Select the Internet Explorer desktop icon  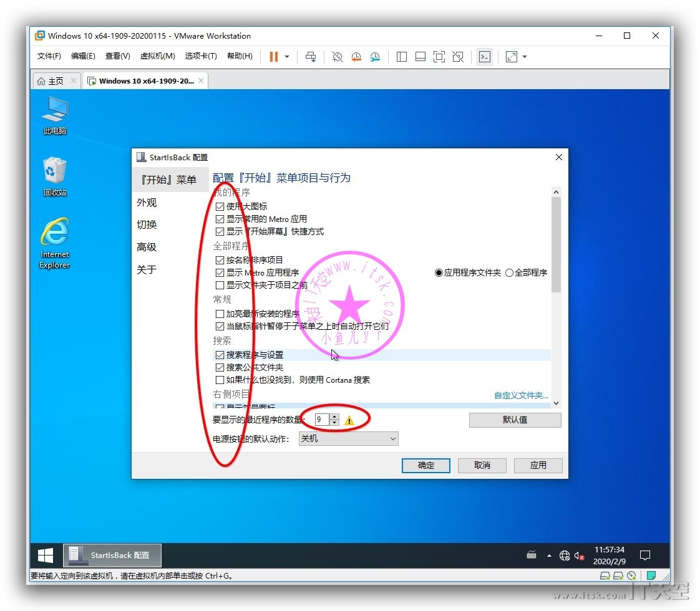tap(55, 243)
